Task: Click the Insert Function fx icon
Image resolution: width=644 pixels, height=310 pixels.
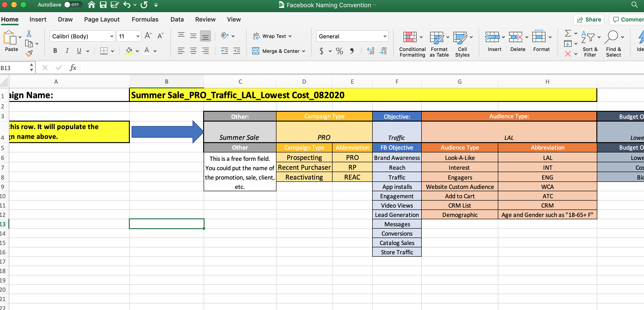Action: [x=73, y=68]
